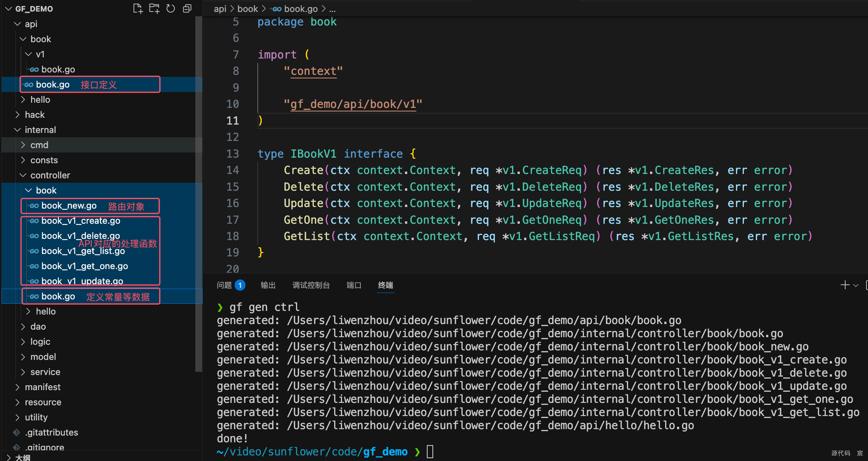The width and height of the screenshot is (868, 461).
Task: Collapse all folders using explorer header icon
Action: point(187,8)
